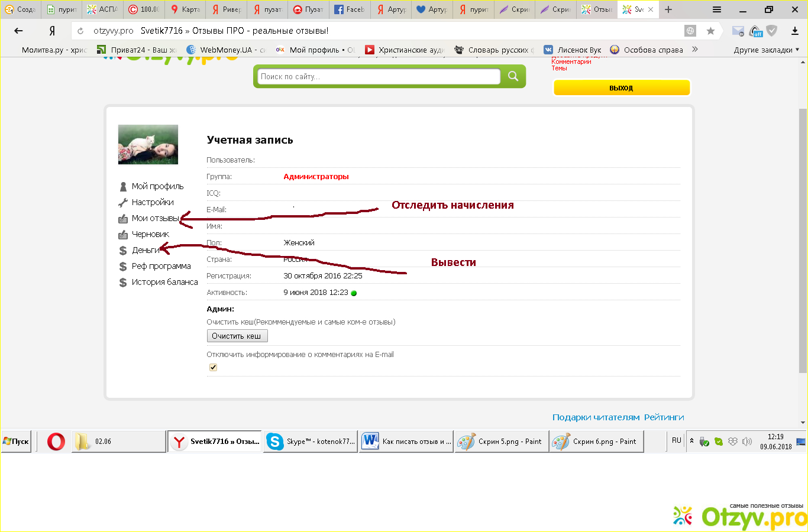Uncheck the E-mail comment notifications checkbox

coord(213,367)
